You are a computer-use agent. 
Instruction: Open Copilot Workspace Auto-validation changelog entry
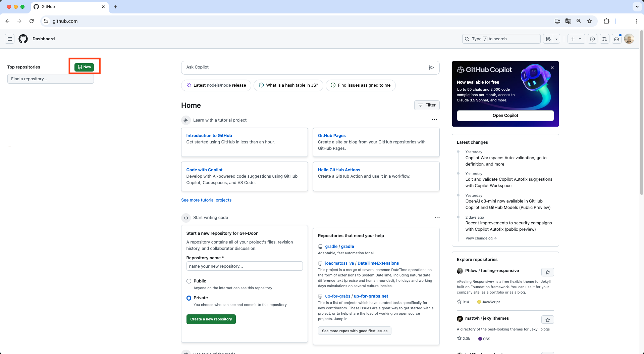coord(506,161)
